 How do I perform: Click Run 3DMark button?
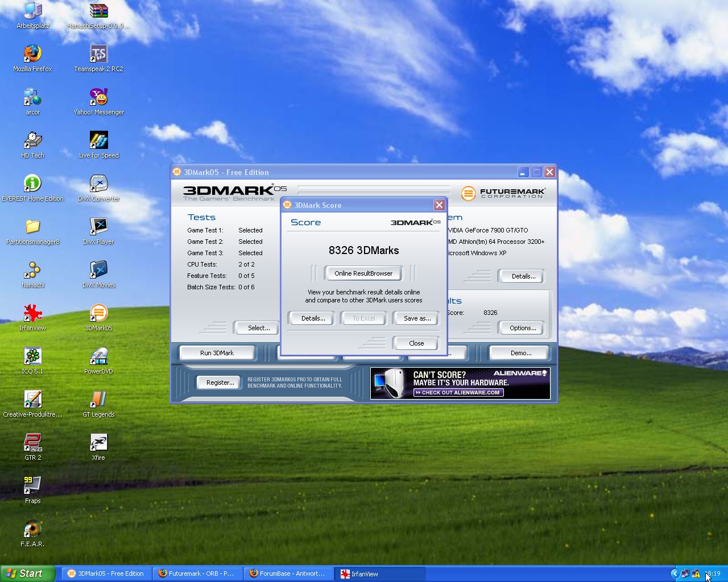point(217,353)
